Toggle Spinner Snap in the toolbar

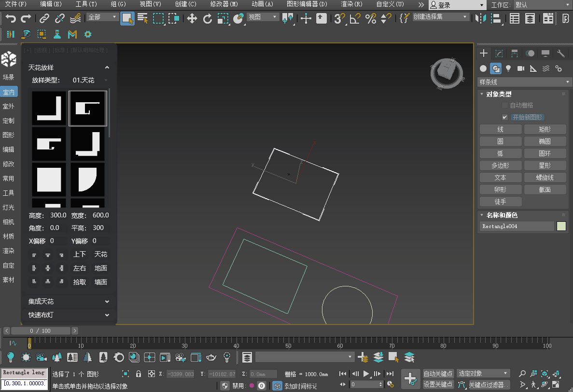(x=386, y=18)
